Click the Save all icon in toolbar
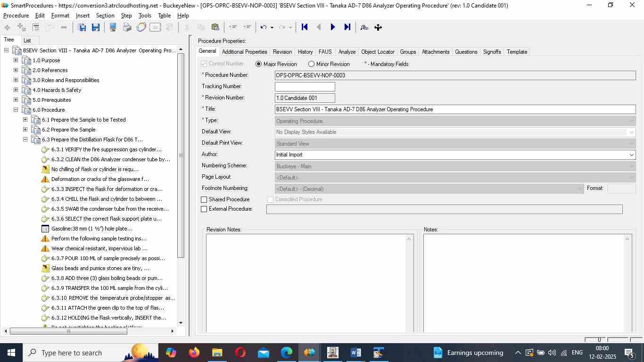 click(x=82, y=27)
